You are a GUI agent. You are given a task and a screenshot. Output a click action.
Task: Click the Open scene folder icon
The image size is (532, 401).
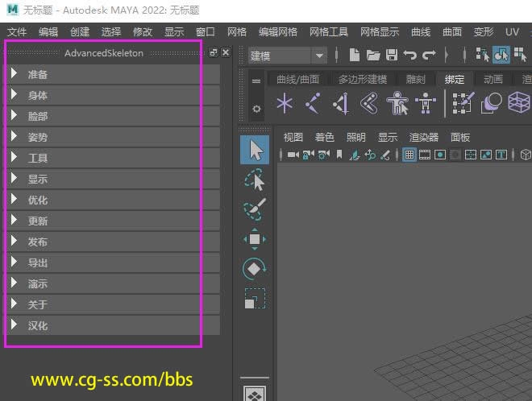(x=373, y=55)
